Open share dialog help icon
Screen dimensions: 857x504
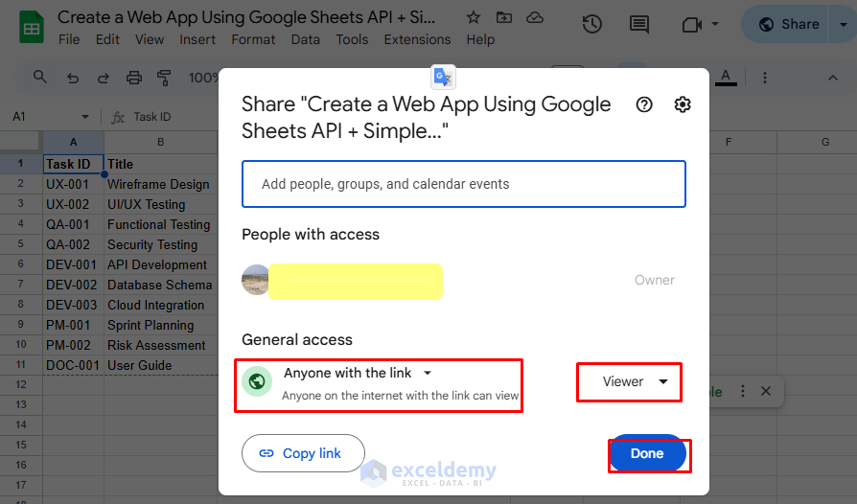tap(644, 104)
